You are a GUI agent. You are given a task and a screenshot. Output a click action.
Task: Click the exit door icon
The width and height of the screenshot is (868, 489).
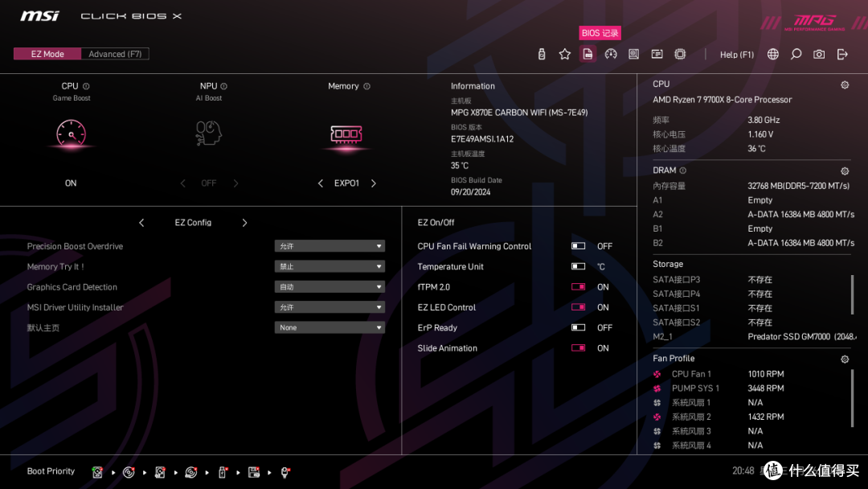tap(842, 54)
